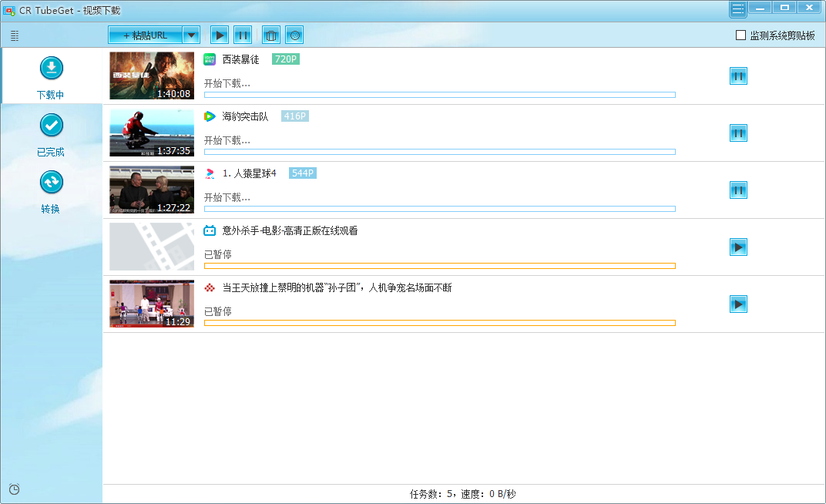Click the 西装暴徒 video thumbnail

(x=152, y=76)
